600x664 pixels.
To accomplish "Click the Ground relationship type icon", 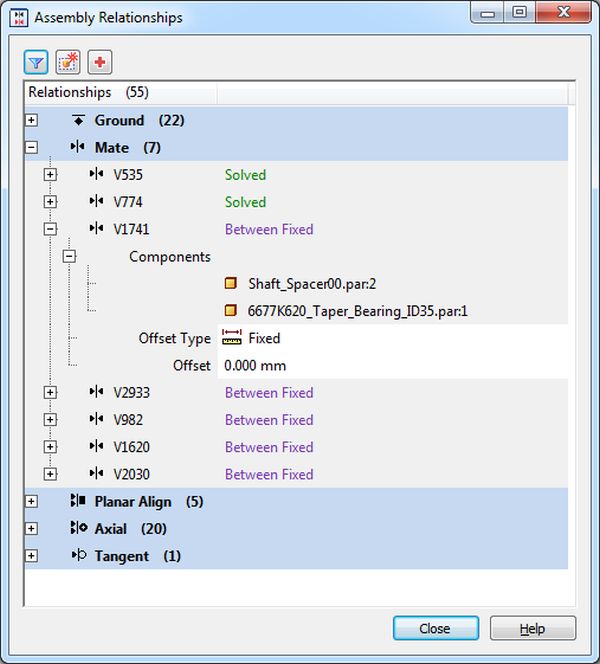I will pyautogui.click(x=78, y=120).
